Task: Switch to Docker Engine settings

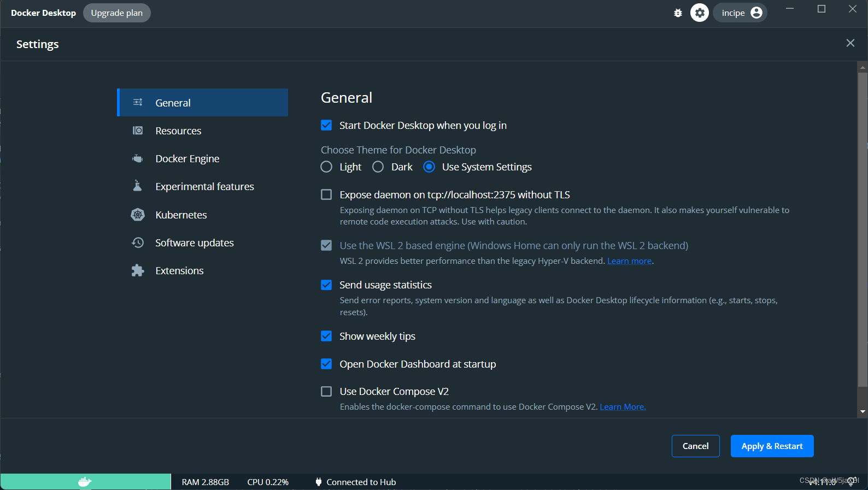Action: pos(203,158)
